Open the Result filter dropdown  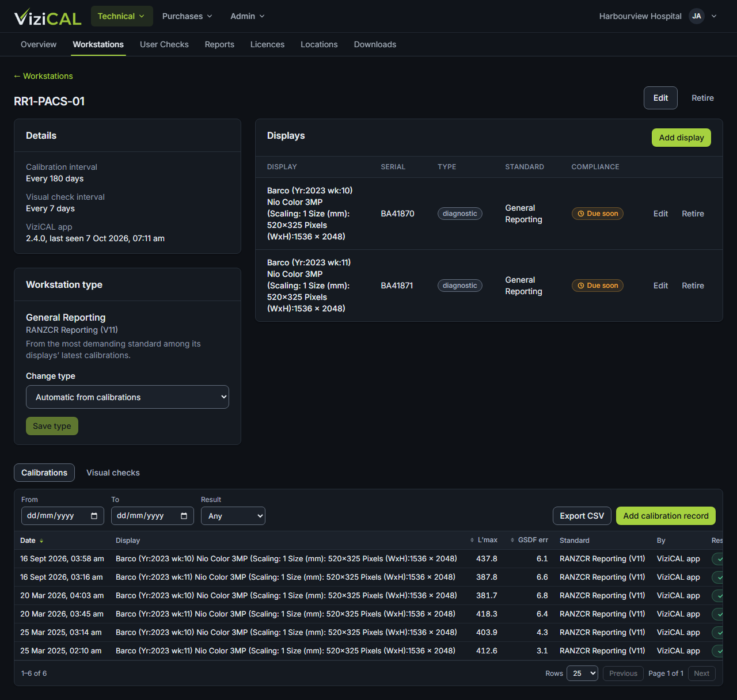(x=233, y=516)
